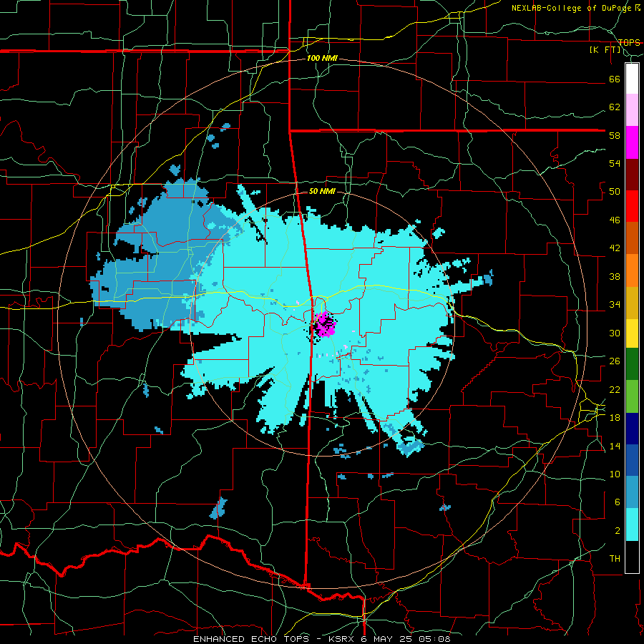Click the navy 22 kft legend swatch
This screenshot has height=644, width=644.
tap(632, 429)
